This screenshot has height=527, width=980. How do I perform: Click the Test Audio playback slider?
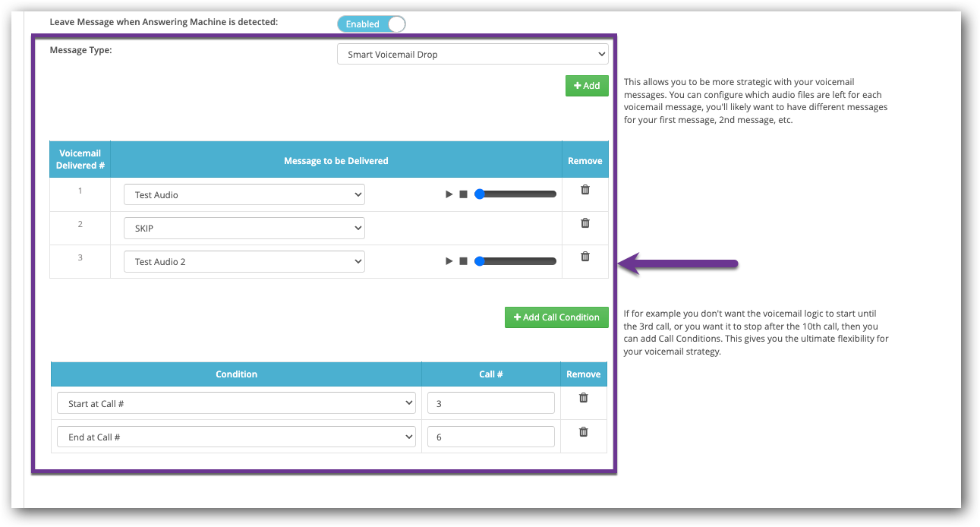point(516,194)
